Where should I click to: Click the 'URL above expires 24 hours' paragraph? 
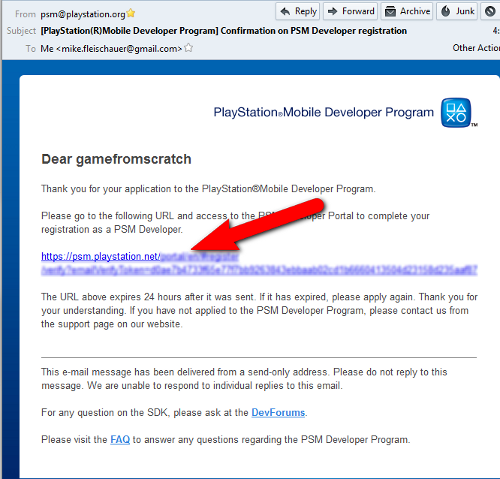(259, 311)
